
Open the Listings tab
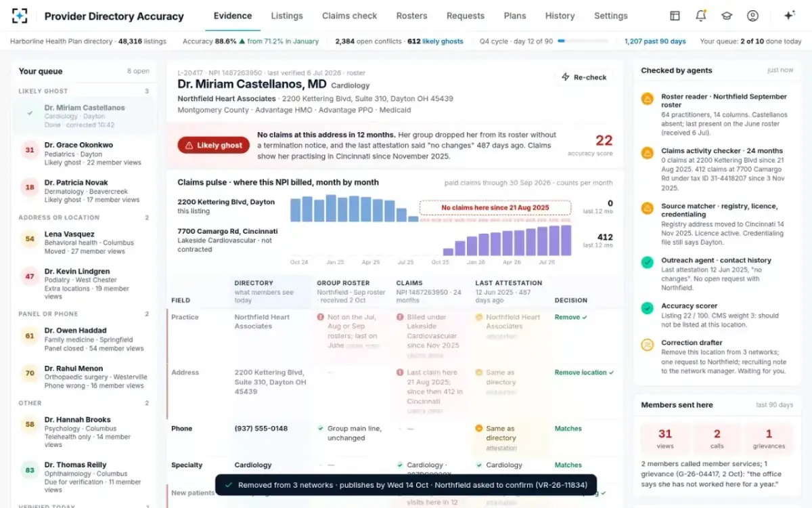(x=287, y=16)
